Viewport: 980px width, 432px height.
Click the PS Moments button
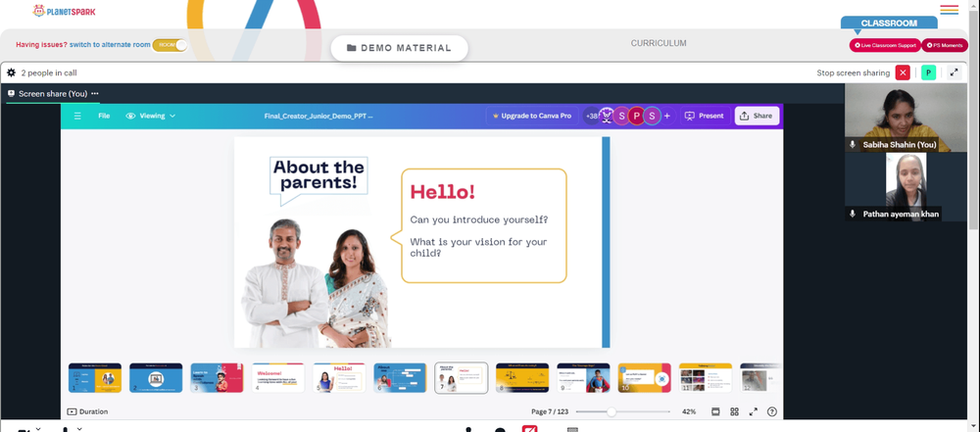pyautogui.click(x=945, y=45)
